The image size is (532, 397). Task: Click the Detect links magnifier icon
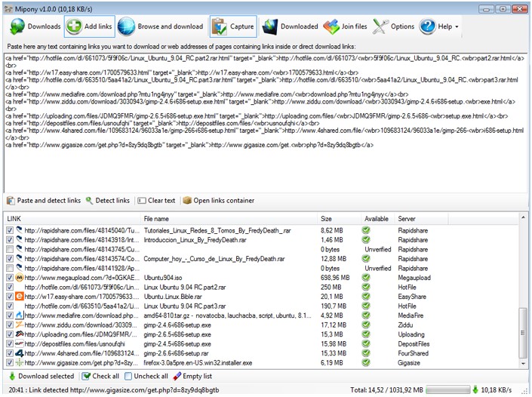[x=89, y=201]
